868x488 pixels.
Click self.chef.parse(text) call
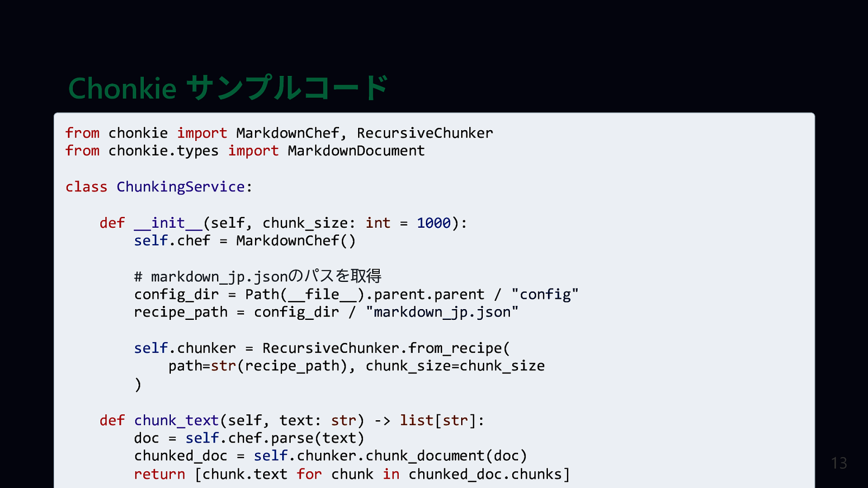(275, 438)
